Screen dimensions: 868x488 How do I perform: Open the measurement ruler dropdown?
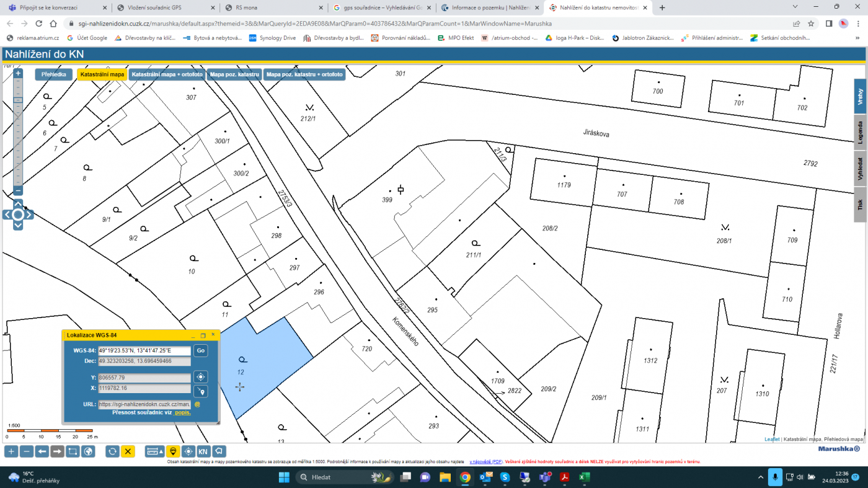coord(154,451)
